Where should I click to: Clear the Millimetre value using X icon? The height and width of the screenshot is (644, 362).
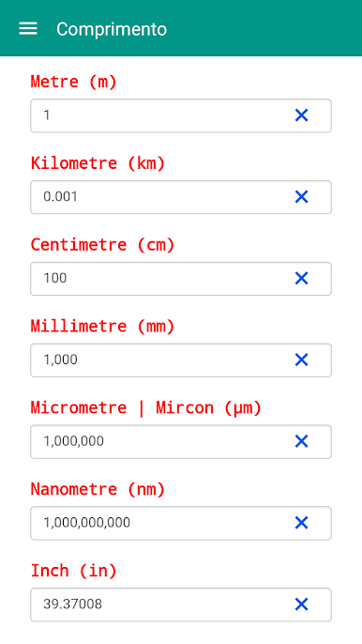tap(301, 360)
